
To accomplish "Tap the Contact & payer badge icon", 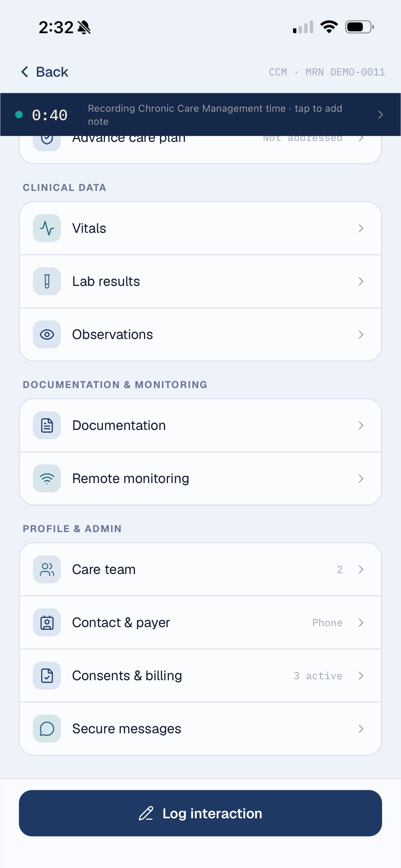I will (47, 622).
